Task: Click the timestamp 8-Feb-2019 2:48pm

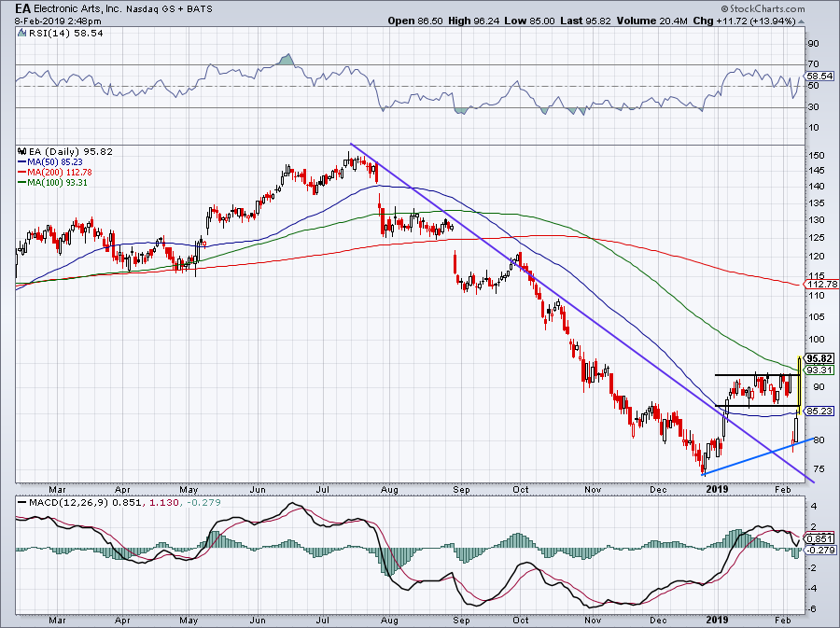Action: pos(58,21)
